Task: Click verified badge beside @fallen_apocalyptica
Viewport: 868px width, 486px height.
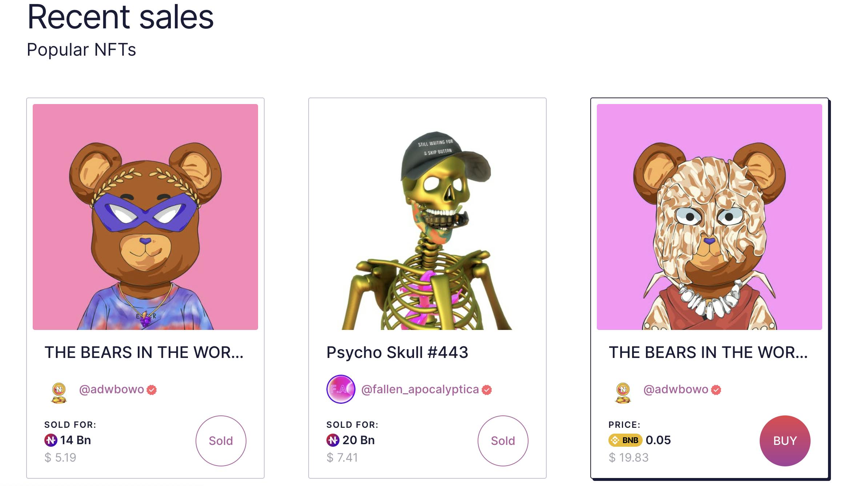Action: [x=487, y=390]
